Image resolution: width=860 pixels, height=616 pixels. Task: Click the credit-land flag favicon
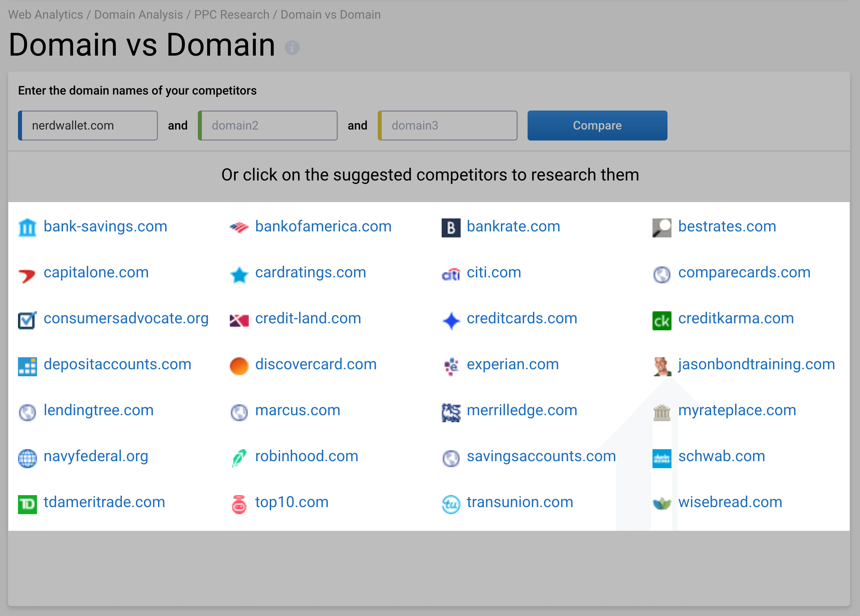pos(239,320)
